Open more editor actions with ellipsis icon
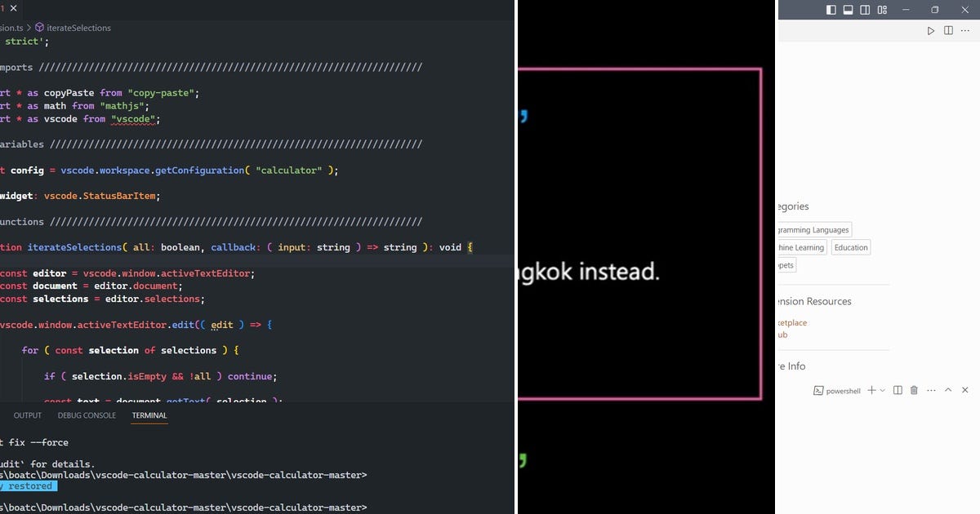The height and width of the screenshot is (514, 980). 966,30
